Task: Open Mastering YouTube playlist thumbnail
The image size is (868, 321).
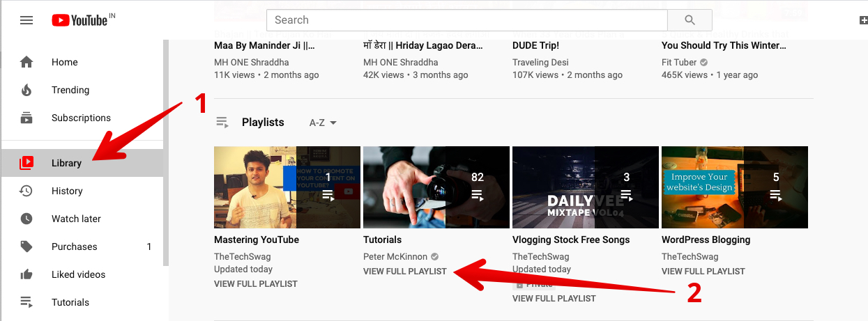Action: 287,187
